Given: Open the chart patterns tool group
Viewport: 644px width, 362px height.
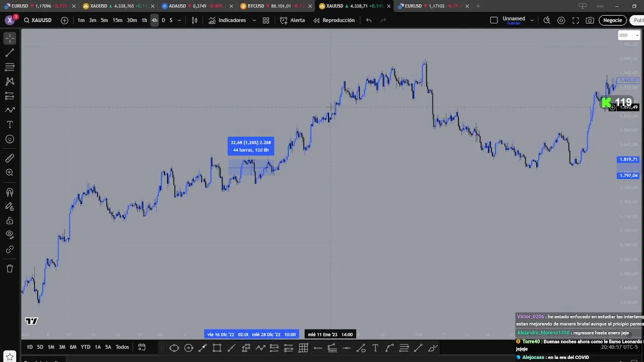Looking at the screenshot, I should 10,81.
